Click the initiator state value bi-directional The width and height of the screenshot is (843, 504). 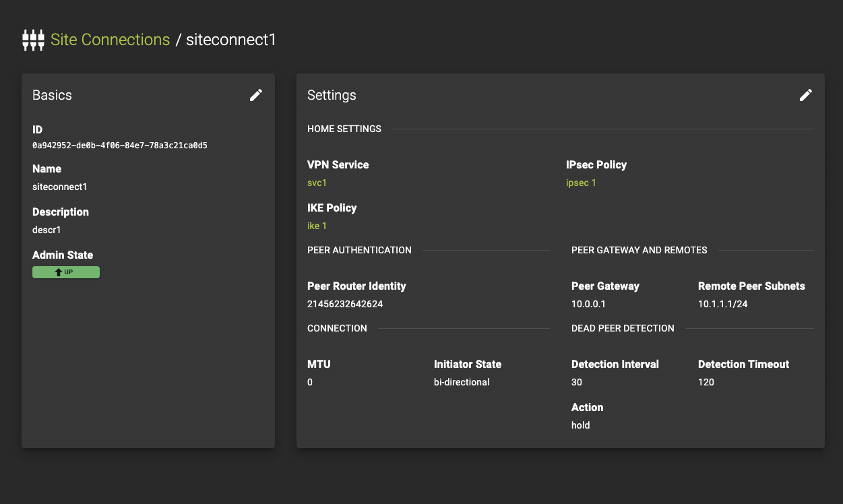coord(462,382)
